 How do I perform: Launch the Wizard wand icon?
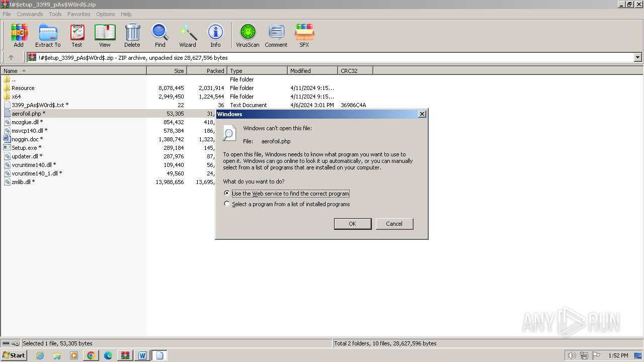click(188, 36)
